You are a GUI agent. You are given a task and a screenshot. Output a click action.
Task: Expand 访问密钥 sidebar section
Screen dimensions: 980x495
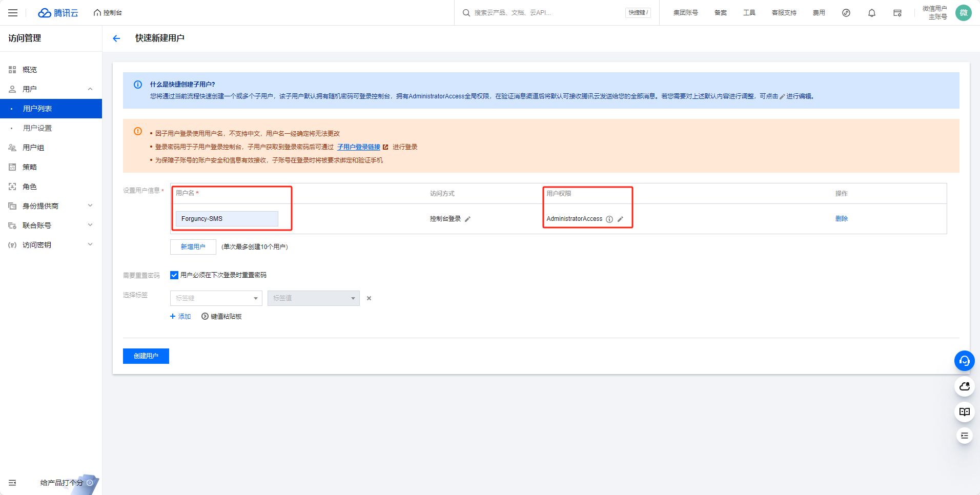pyautogui.click(x=51, y=245)
